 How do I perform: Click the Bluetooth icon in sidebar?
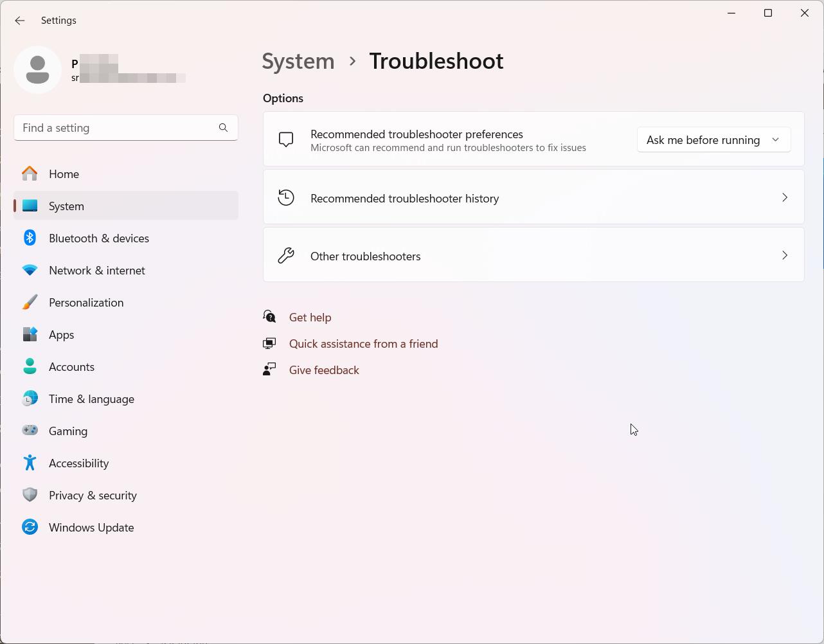(x=30, y=238)
